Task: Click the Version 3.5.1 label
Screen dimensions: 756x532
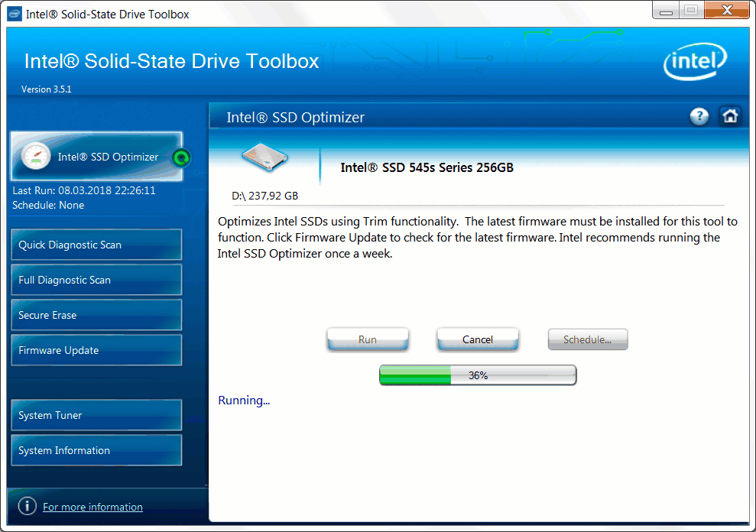Action: (47, 89)
